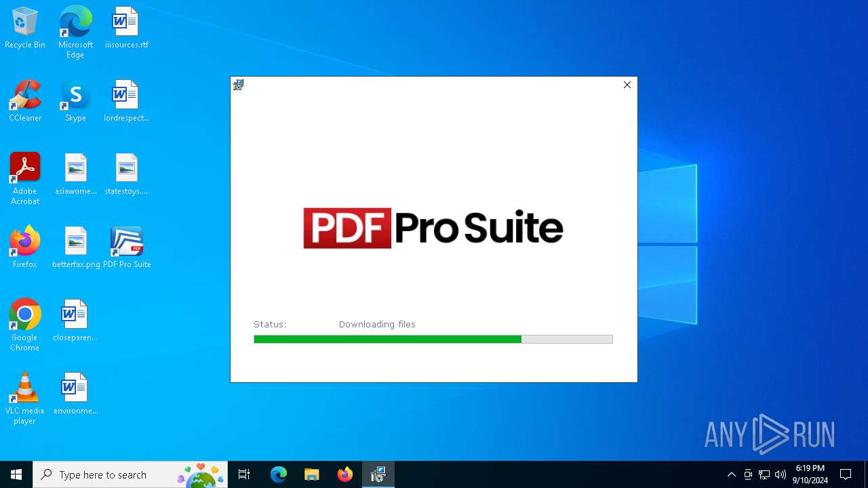Viewport: 868px width, 488px height.
Task: Click the 'Status:' label
Action: tap(270, 325)
